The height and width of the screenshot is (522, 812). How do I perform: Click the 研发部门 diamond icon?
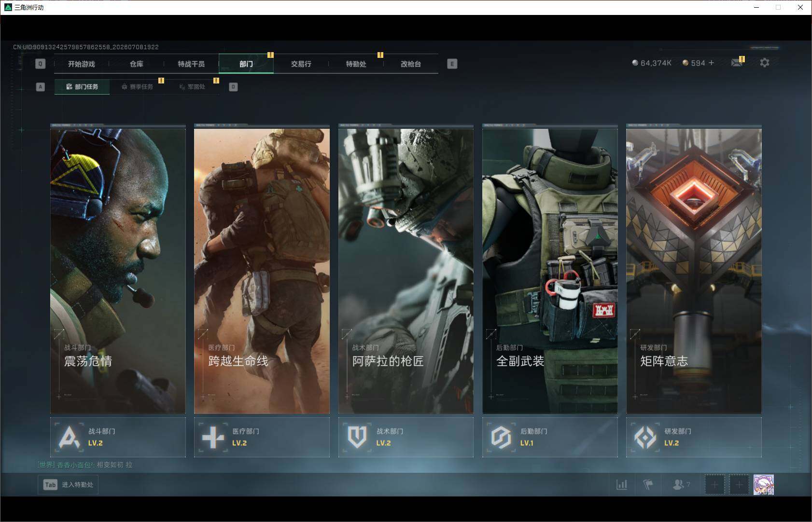[x=645, y=437]
